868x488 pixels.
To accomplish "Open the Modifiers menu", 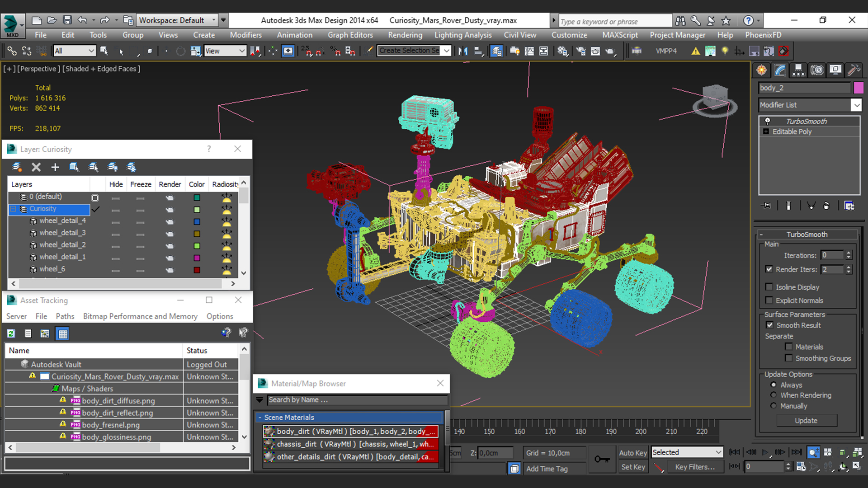I will pos(245,35).
